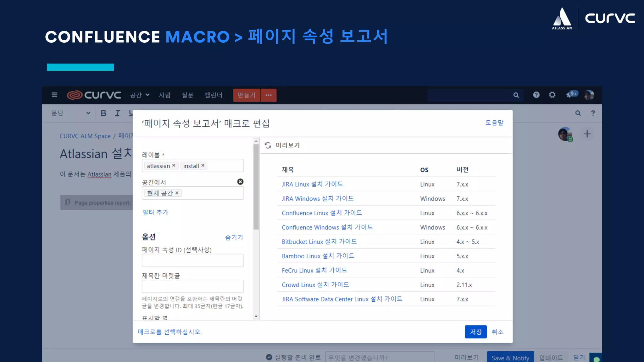Open 도움말 help link in the dialog
644x362 pixels.
click(x=494, y=123)
